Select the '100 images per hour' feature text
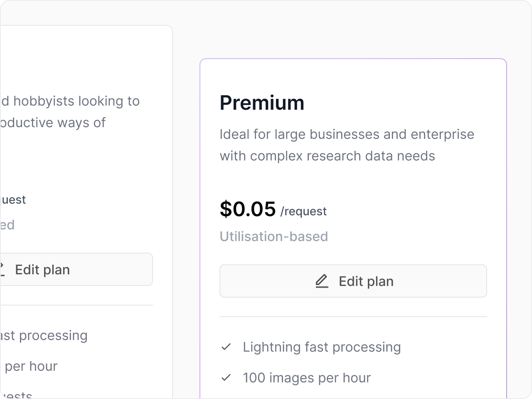 pos(306,378)
